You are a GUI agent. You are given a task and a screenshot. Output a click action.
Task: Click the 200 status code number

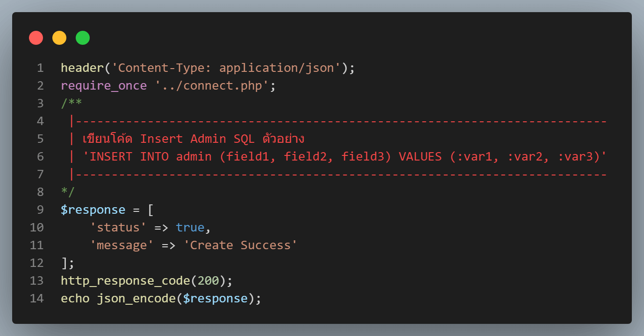[x=208, y=280]
